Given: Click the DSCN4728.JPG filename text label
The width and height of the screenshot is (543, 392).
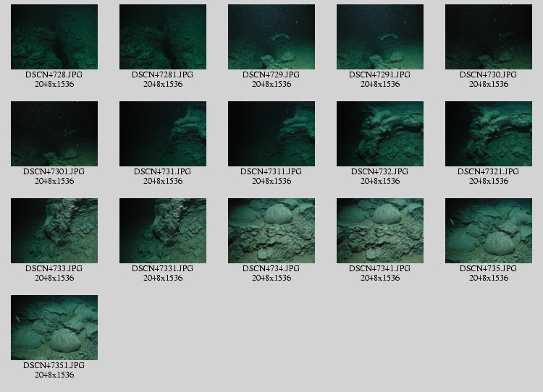Looking at the screenshot, I should pyautogui.click(x=54, y=75).
